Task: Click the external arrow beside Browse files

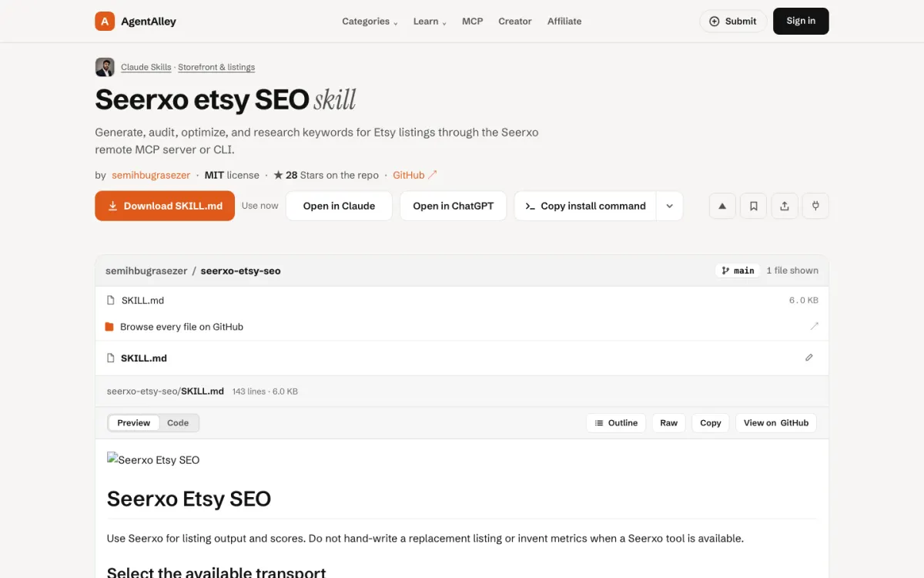Action: click(x=814, y=326)
